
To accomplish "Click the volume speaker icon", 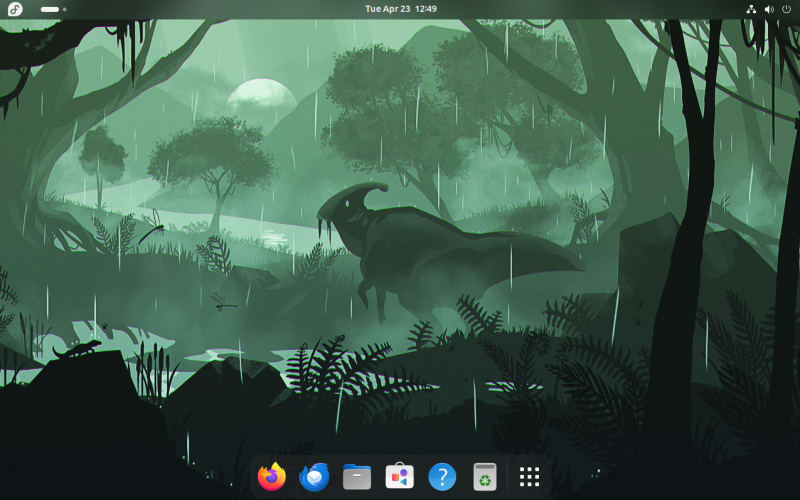I will pos(769,9).
